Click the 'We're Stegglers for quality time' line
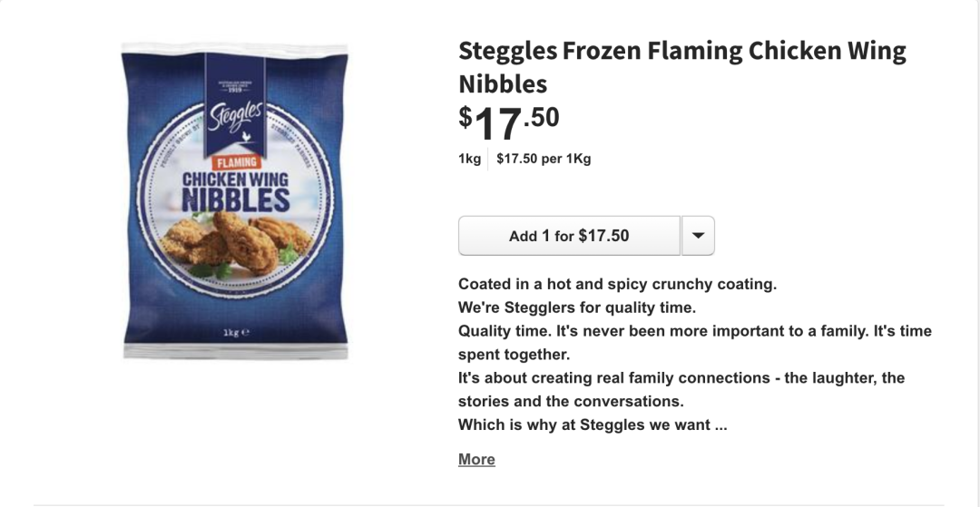Image resolution: width=980 pixels, height=507 pixels. pos(577,307)
